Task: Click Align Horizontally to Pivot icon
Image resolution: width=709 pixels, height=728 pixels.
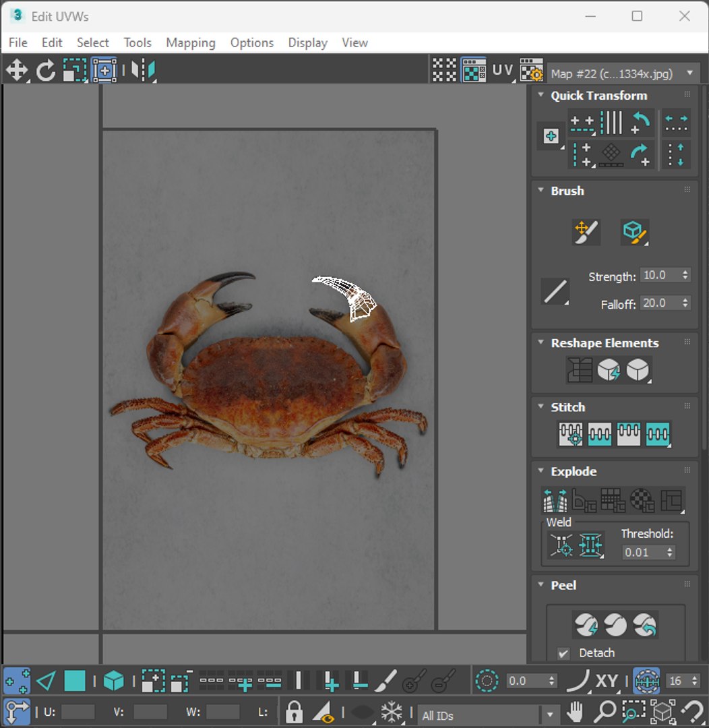Action: pos(582,123)
